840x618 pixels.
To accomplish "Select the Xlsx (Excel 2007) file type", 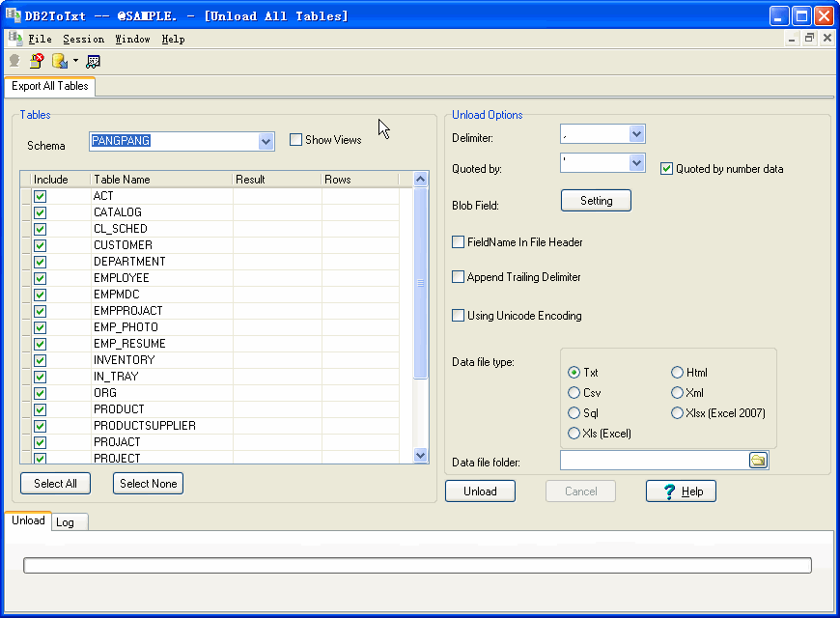I will [677, 412].
